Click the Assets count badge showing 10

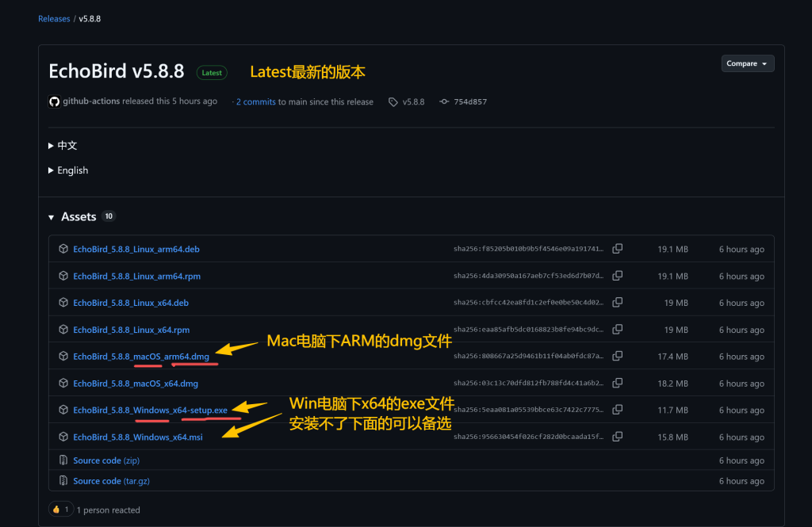pos(109,216)
